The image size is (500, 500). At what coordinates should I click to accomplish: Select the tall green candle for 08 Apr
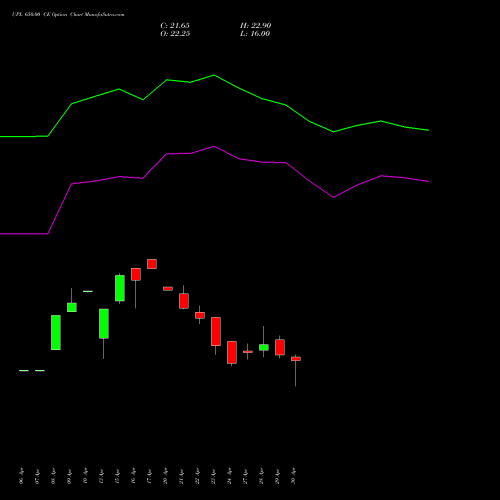pyautogui.click(x=56, y=332)
